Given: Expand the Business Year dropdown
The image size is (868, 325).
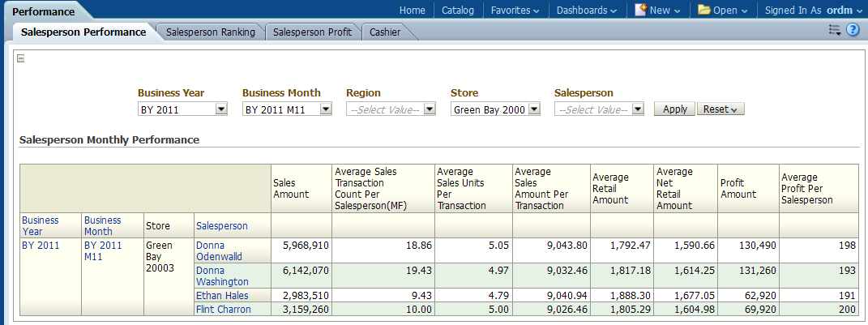Looking at the screenshot, I should [x=220, y=109].
